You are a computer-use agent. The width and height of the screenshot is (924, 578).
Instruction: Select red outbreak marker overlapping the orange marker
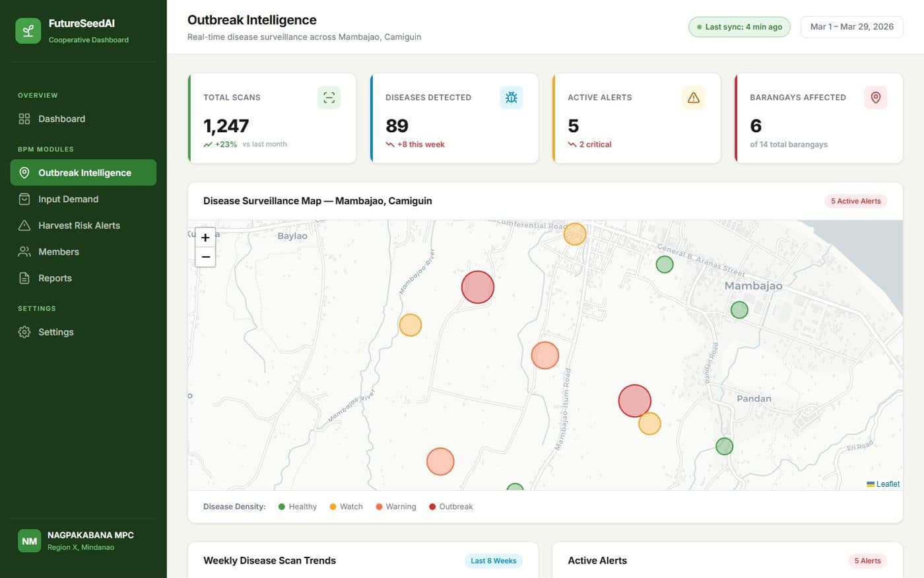[x=634, y=401]
